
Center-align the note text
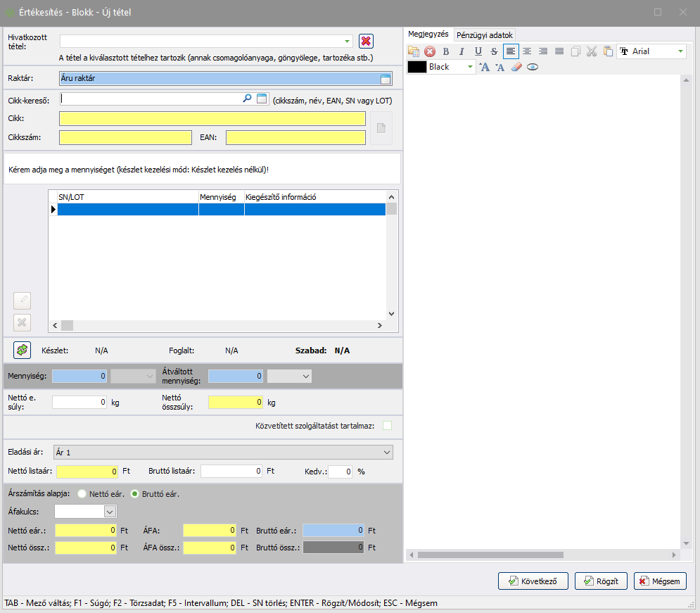526,51
